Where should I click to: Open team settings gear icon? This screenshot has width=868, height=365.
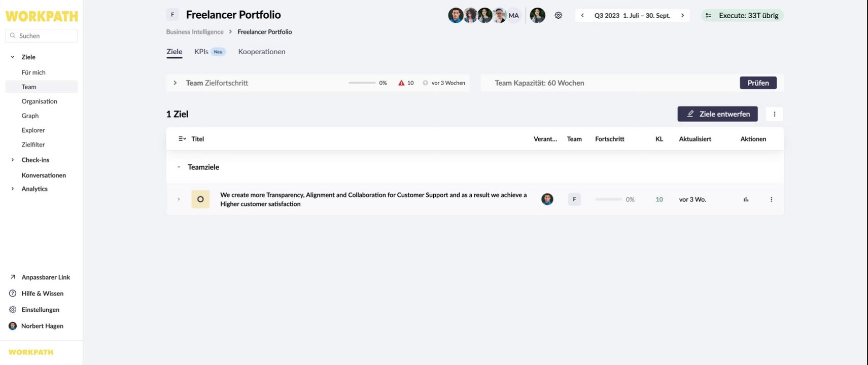tap(559, 16)
